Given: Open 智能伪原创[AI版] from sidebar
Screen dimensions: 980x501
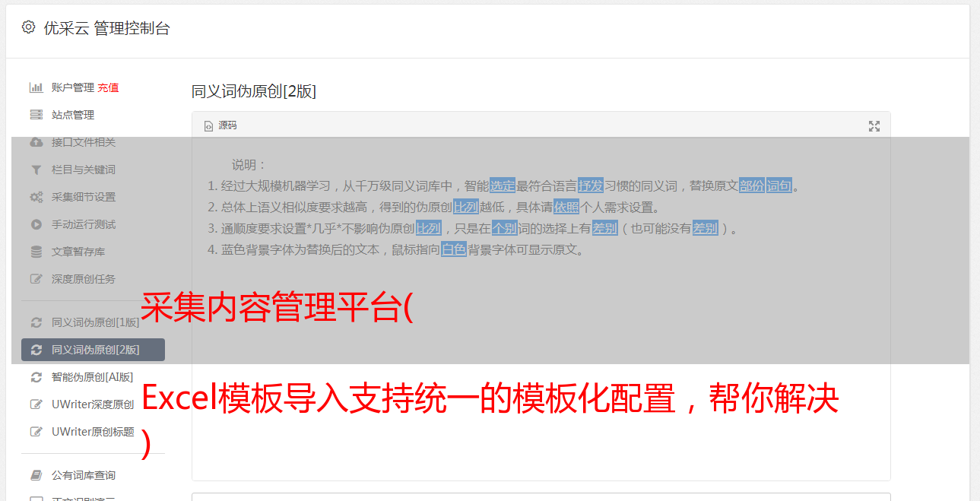Looking at the screenshot, I should (x=93, y=377).
